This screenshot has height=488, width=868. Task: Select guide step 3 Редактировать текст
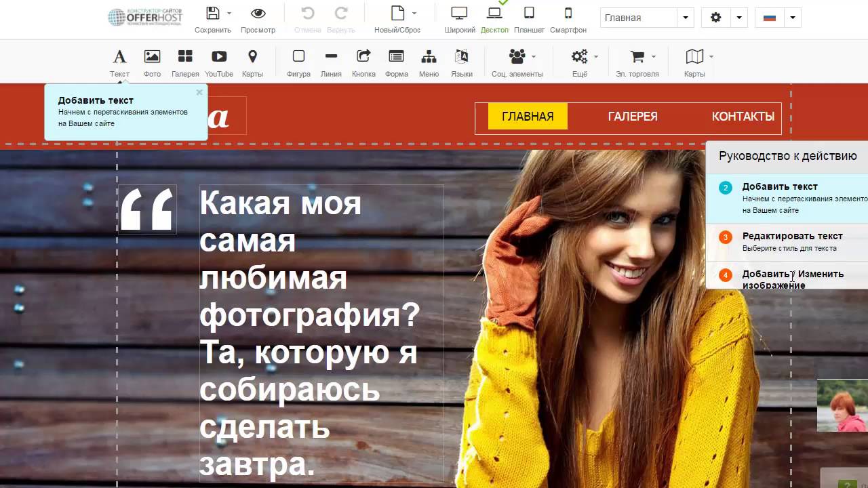[x=787, y=242]
